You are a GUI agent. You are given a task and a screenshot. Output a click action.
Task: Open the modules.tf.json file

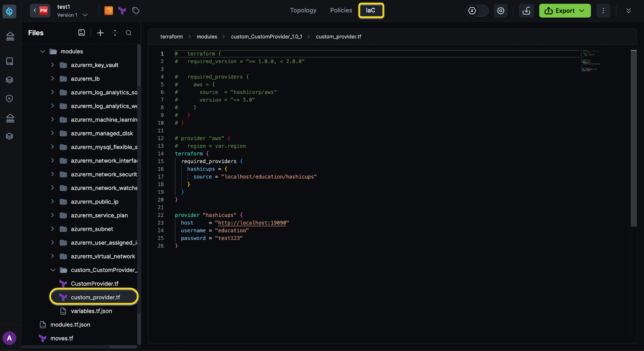tap(70, 324)
